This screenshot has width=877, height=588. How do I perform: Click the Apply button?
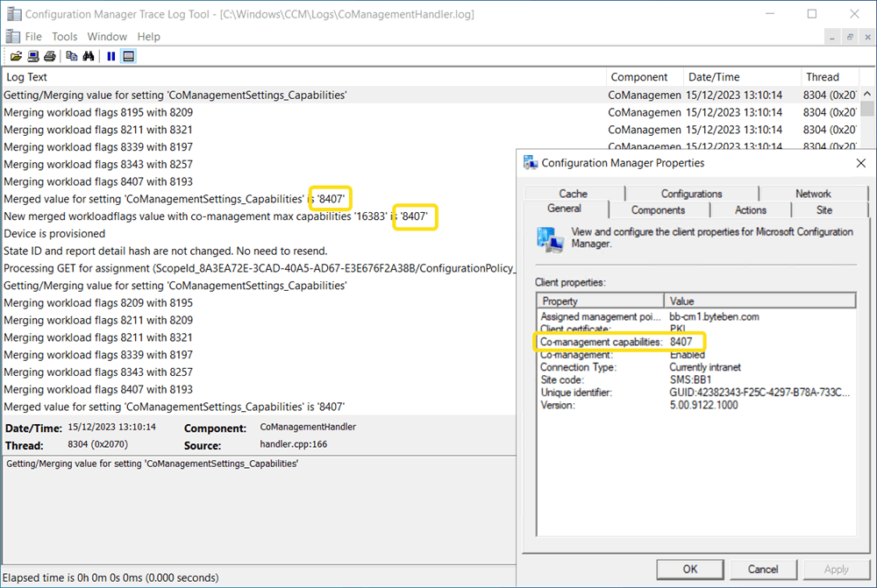click(x=836, y=569)
